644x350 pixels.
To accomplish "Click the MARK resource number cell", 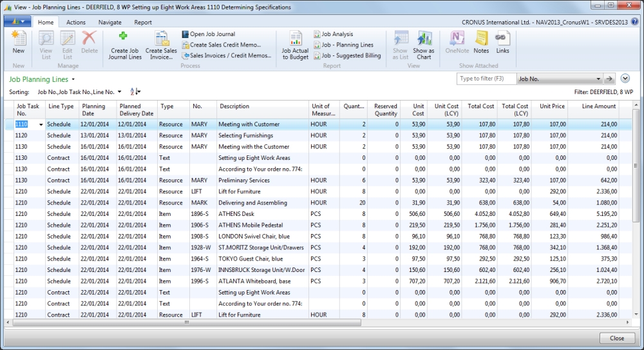I will pos(203,203).
